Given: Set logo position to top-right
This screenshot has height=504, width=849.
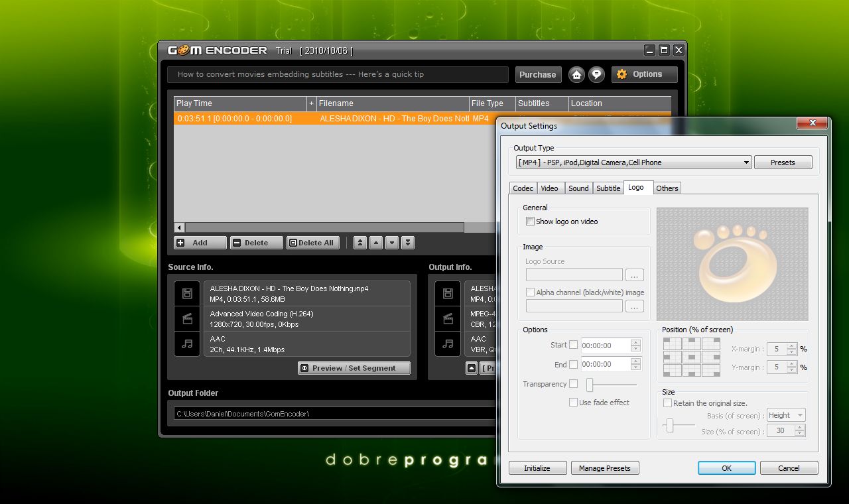Looking at the screenshot, I should tap(711, 344).
